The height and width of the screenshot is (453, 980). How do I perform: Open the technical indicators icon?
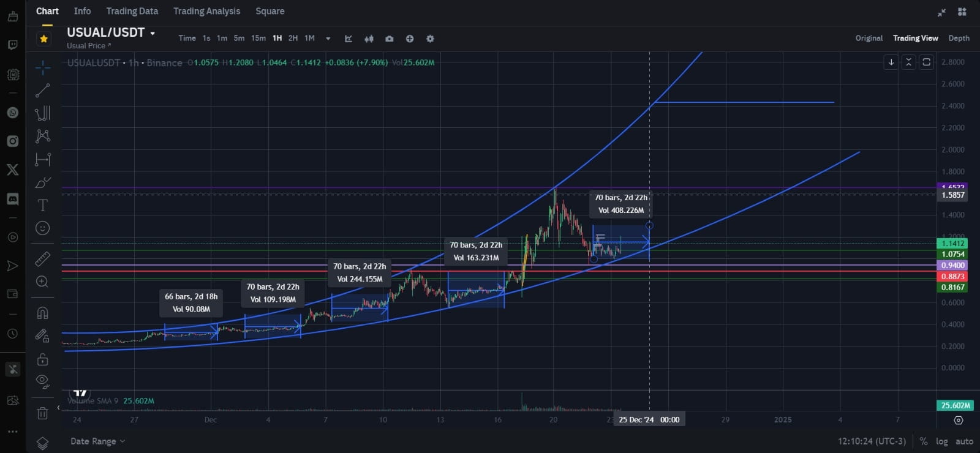click(x=349, y=39)
